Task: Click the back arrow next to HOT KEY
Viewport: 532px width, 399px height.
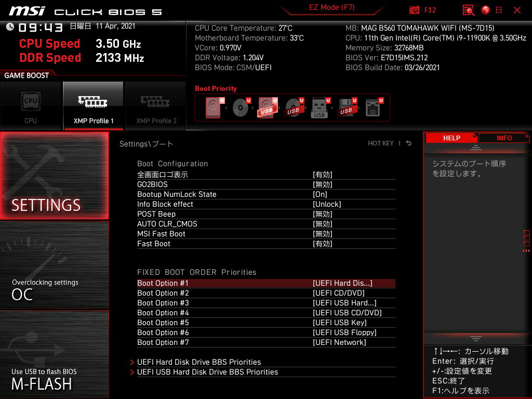Action: click(409, 143)
